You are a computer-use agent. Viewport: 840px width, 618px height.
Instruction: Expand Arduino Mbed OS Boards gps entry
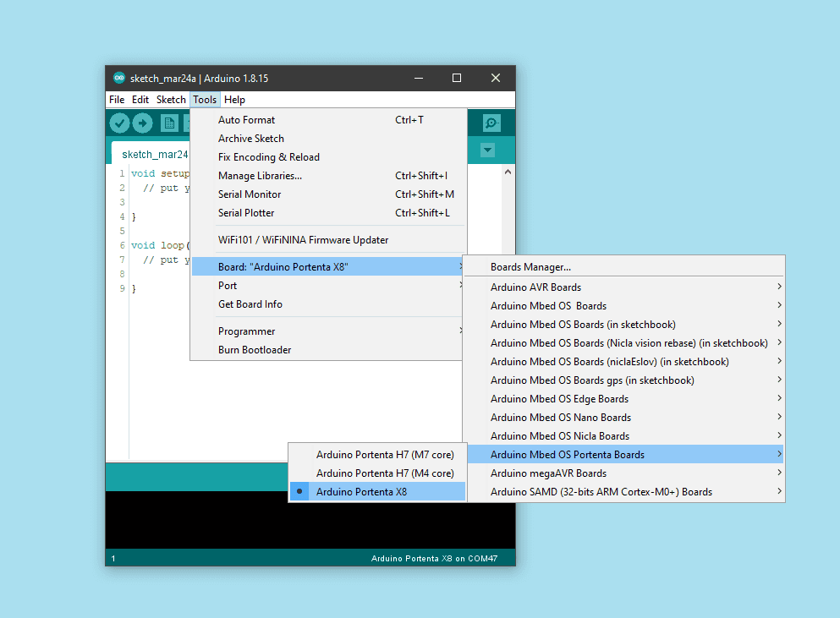pyautogui.click(x=624, y=380)
